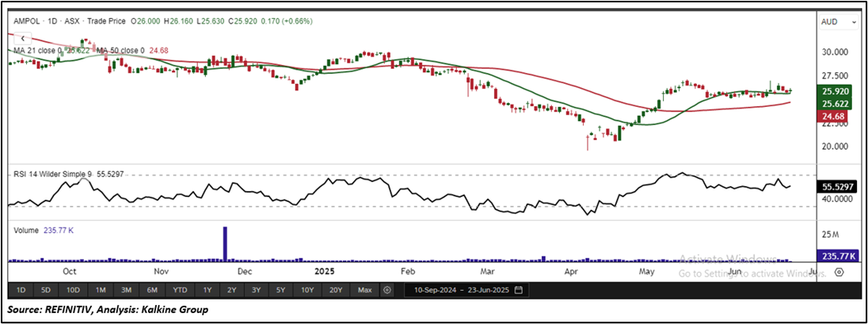Select the 3M time range
Screen dimensions: 868x324
pyautogui.click(x=126, y=290)
